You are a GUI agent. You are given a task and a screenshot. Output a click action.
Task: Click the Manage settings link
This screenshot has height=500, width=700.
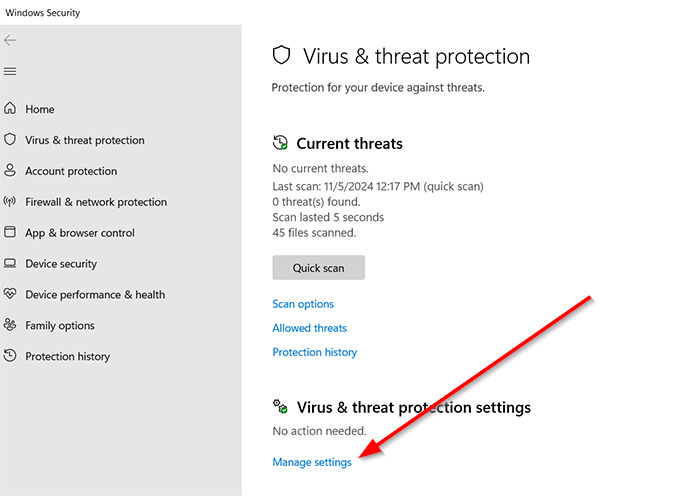point(312,462)
